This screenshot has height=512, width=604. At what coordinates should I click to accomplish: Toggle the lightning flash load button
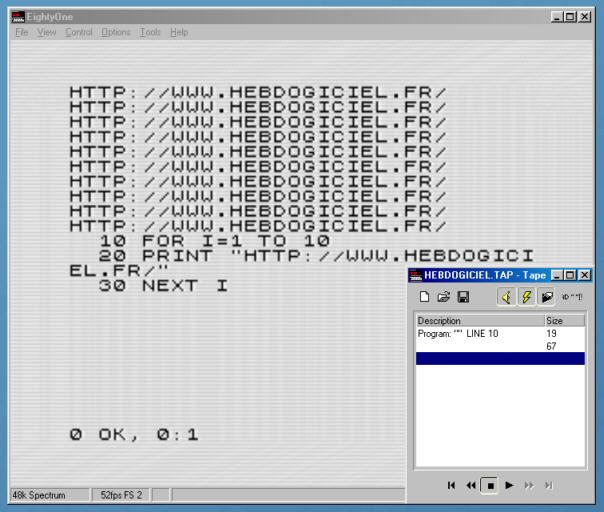tap(526, 297)
